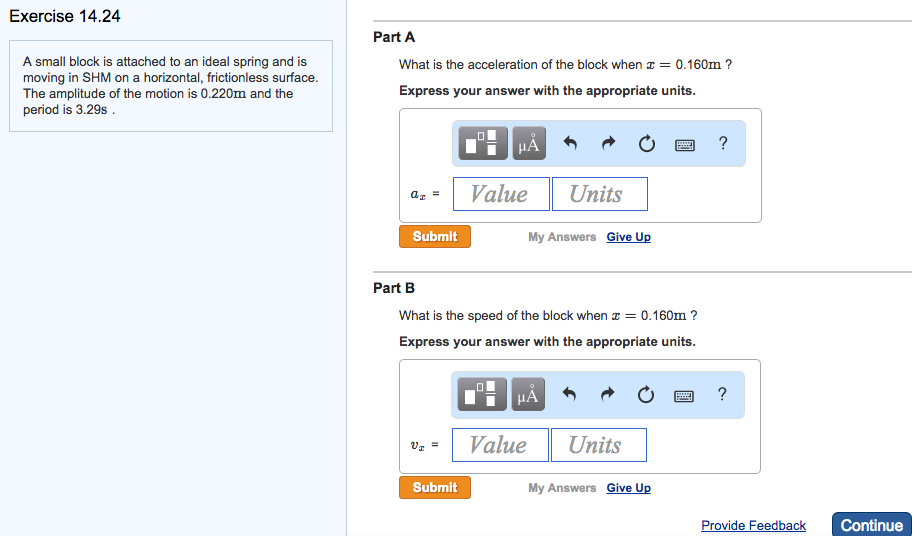This screenshot has height=536, width=921.
Task: Open the Provide Feedback link
Action: pos(753,525)
